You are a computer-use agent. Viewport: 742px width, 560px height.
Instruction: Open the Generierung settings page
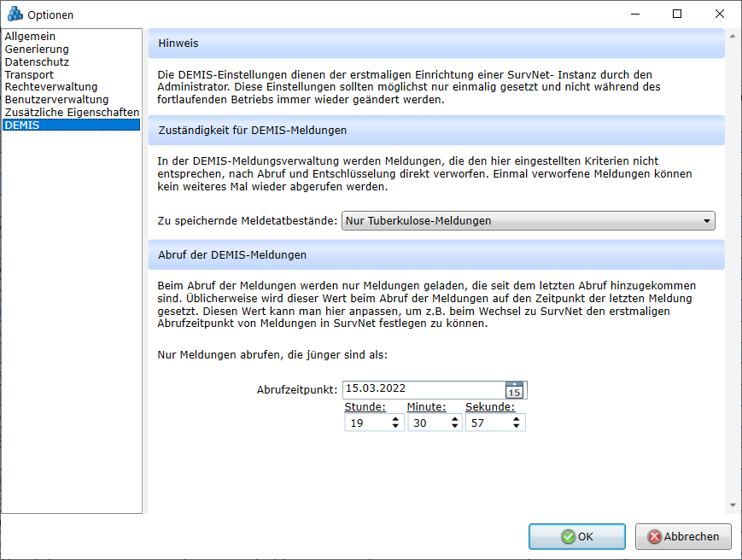[x=37, y=50]
